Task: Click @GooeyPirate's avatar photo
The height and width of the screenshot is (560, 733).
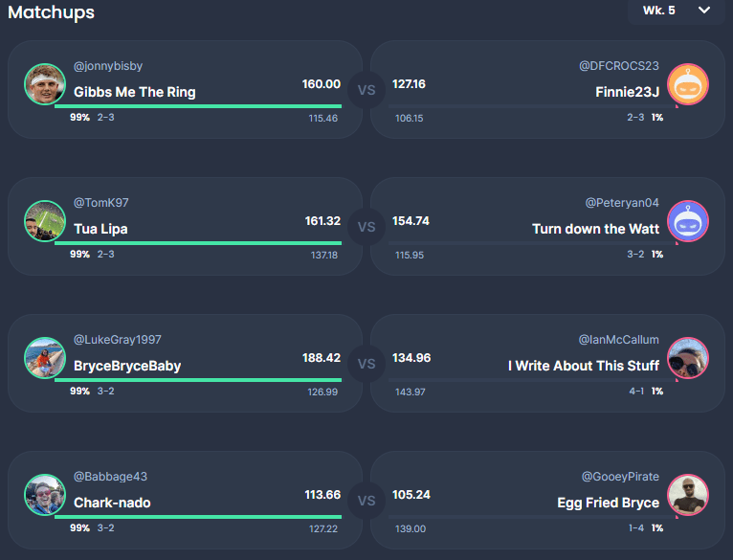Action: 688,495
